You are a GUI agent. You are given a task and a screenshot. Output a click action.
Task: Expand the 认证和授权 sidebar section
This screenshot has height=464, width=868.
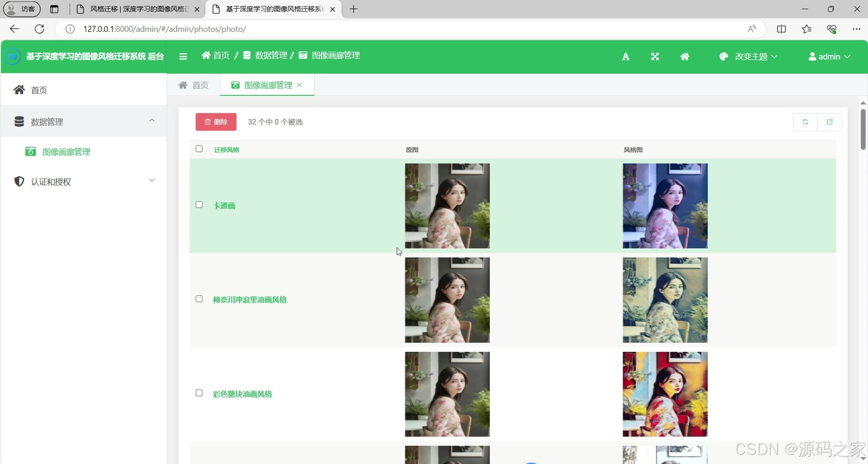151,180
